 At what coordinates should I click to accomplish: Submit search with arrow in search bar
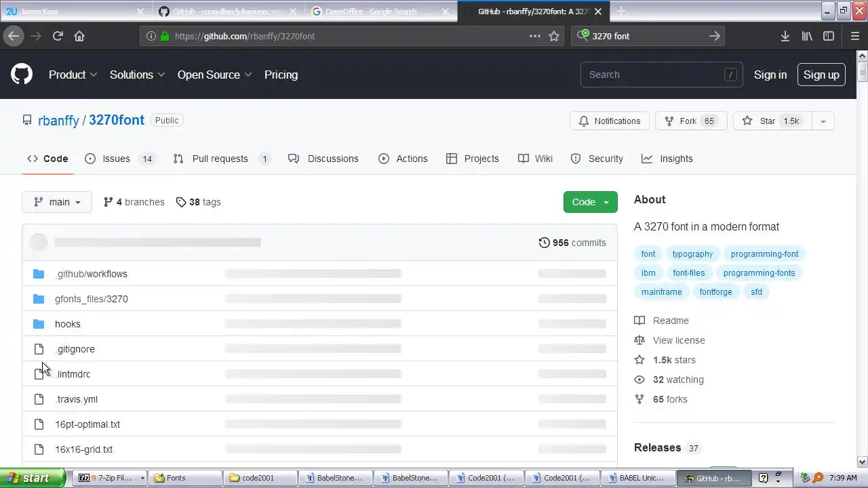tap(714, 36)
